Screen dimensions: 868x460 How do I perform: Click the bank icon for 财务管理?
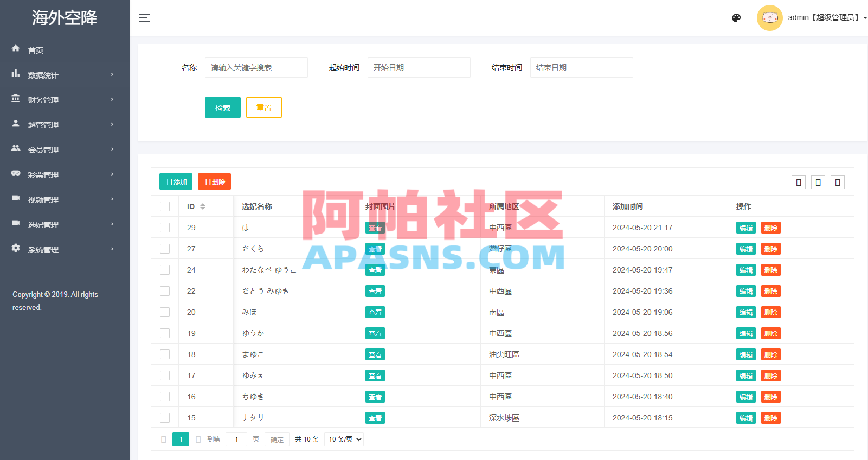pos(16,98)
